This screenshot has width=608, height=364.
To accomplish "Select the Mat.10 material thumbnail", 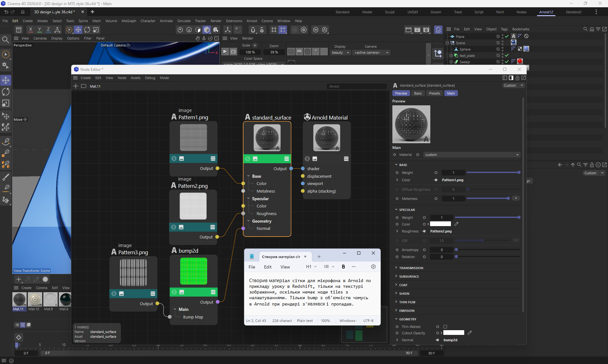I will click(x=35, y=299).
